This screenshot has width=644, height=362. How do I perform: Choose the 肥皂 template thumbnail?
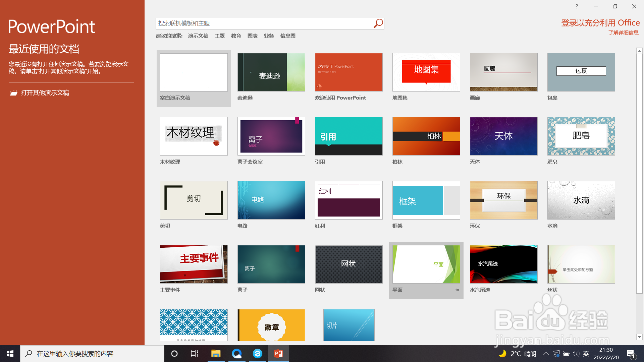581,136
